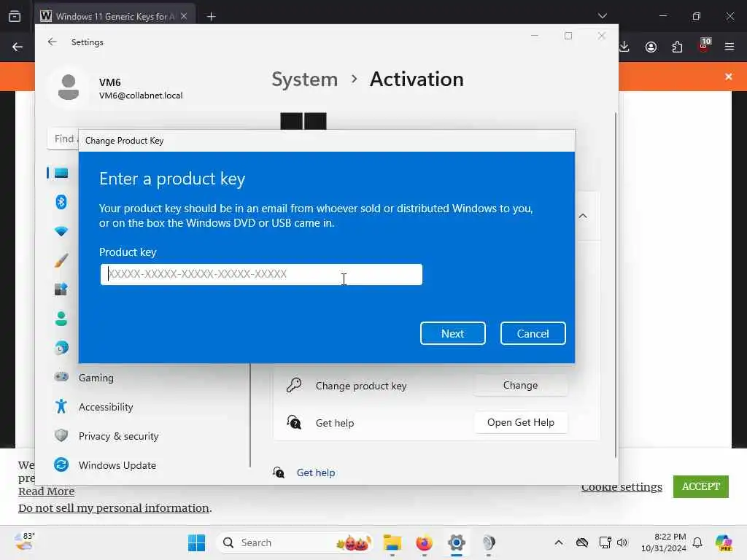Accept cookies with ACCEPT button
Screen dimensions: 747x560
click(x=700, y=486)
